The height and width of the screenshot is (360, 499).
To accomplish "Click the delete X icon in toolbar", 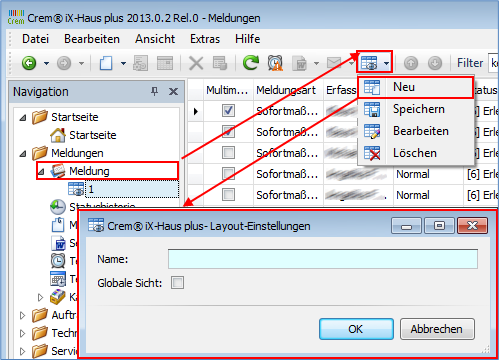I will click(x=196, y=63).
